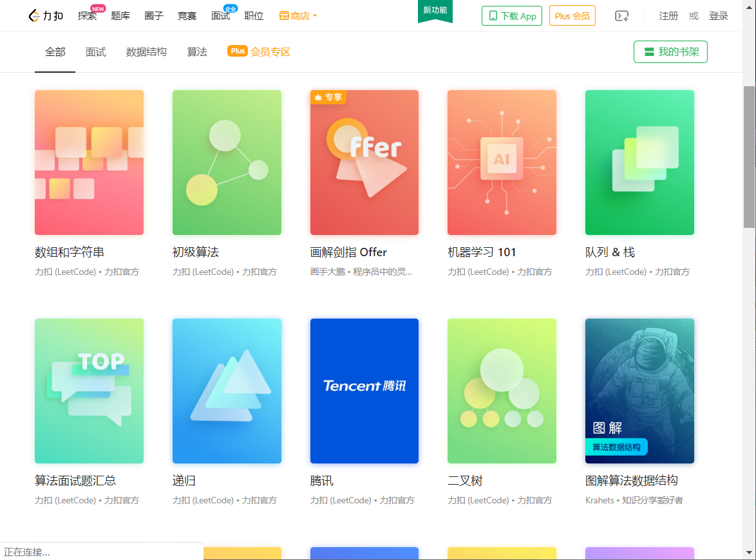Open 面试 in the top navigation bar
The image size is (756, 560).
[220, 16]
